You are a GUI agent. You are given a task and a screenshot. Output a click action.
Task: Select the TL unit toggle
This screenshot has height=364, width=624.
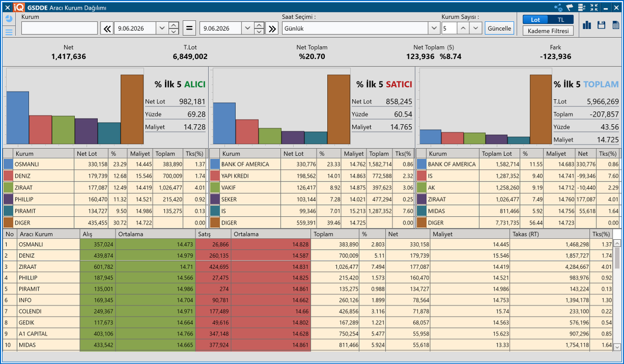[x=561, y=19]
